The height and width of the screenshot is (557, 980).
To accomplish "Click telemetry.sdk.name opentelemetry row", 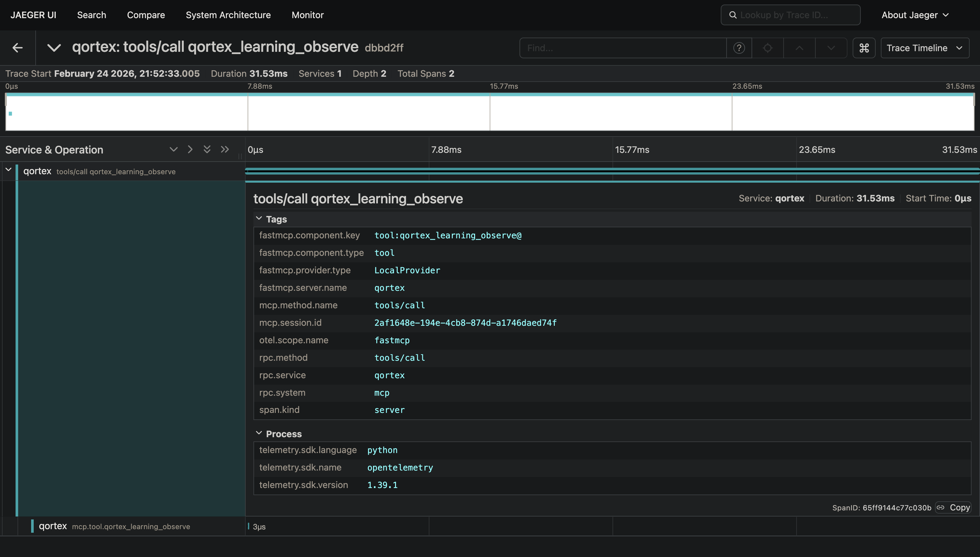I will coord(612,468).
